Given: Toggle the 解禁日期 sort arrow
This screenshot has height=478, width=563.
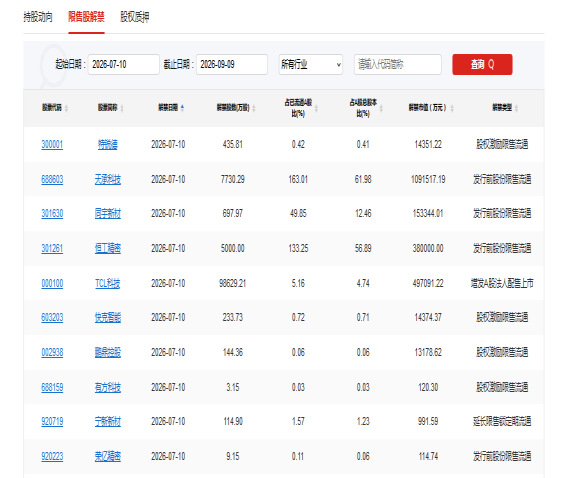Looking at the screenshot, I should pos(182,108).
